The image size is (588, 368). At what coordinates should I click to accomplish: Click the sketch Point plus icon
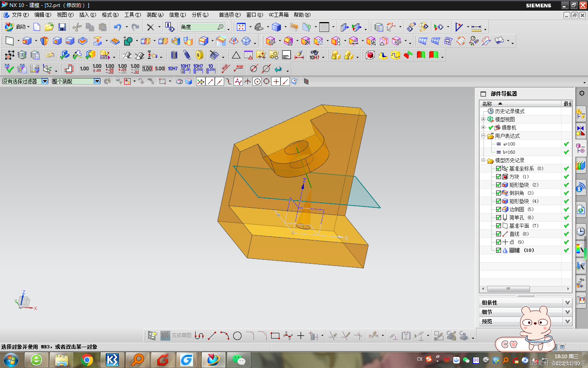[301, 336]
